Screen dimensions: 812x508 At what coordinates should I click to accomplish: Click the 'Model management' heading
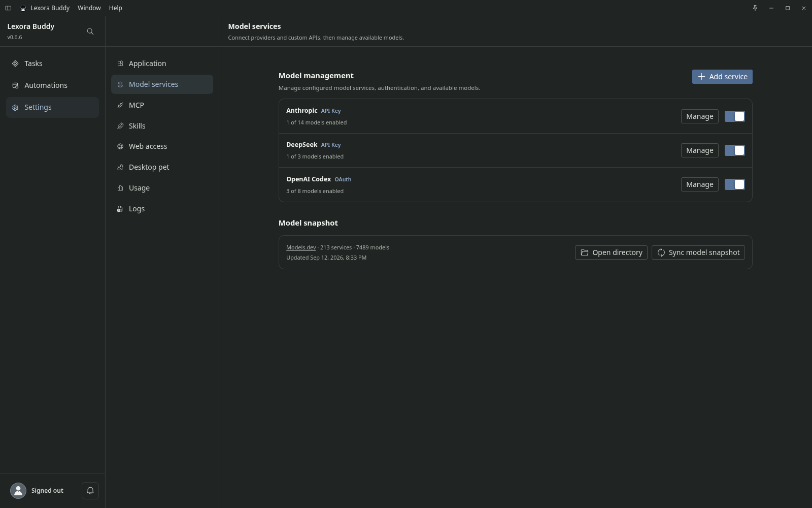click(x=316, y=76)
